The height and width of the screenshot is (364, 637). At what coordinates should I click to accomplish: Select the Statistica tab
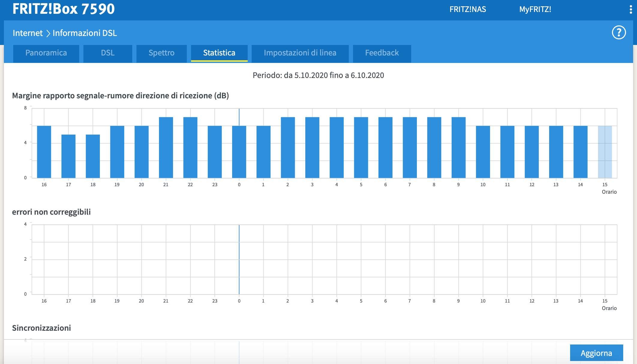point(219,53)
